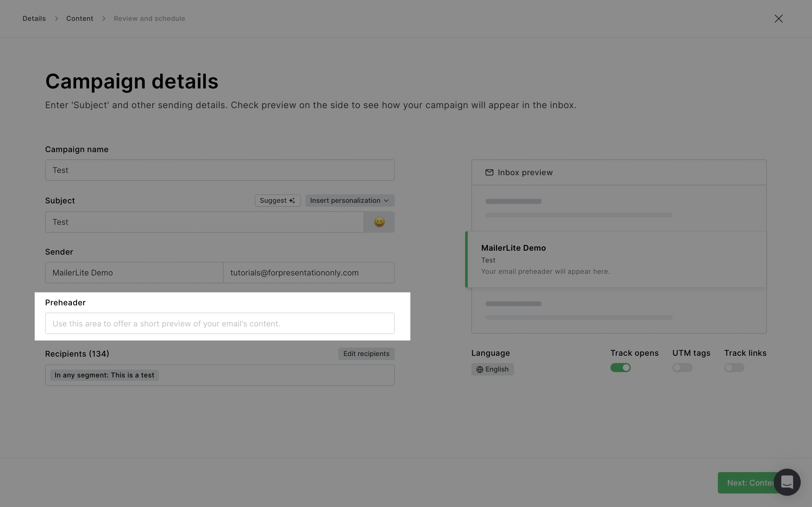This screenshot has height=507, width=812.
Task: Expand the Insert personalization dropdown
Action: click(x=349, y=201)
